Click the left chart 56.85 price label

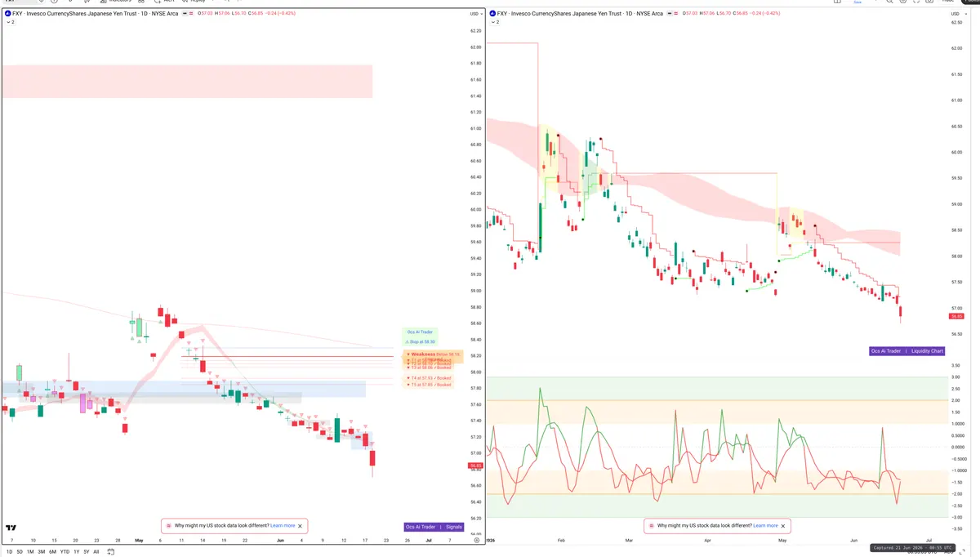pos(474,466)
